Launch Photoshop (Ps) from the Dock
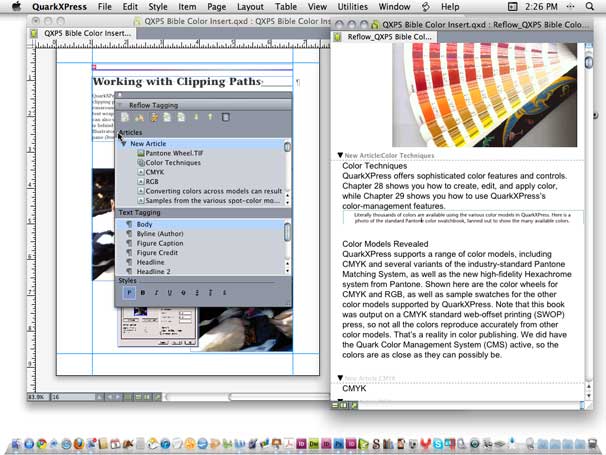The image size is (606, 455). pyautogui.click(x=339, y=443)
